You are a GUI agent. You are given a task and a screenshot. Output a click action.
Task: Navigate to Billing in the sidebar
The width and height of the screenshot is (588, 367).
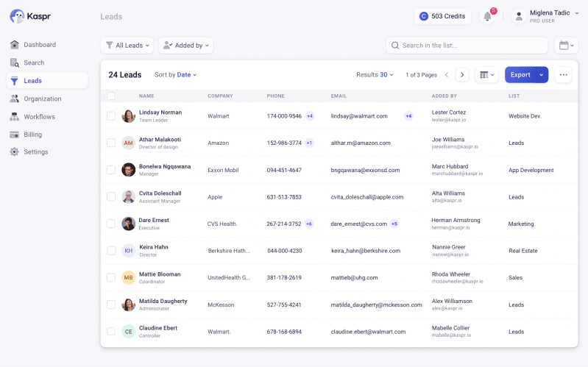(x=32, y=135)
